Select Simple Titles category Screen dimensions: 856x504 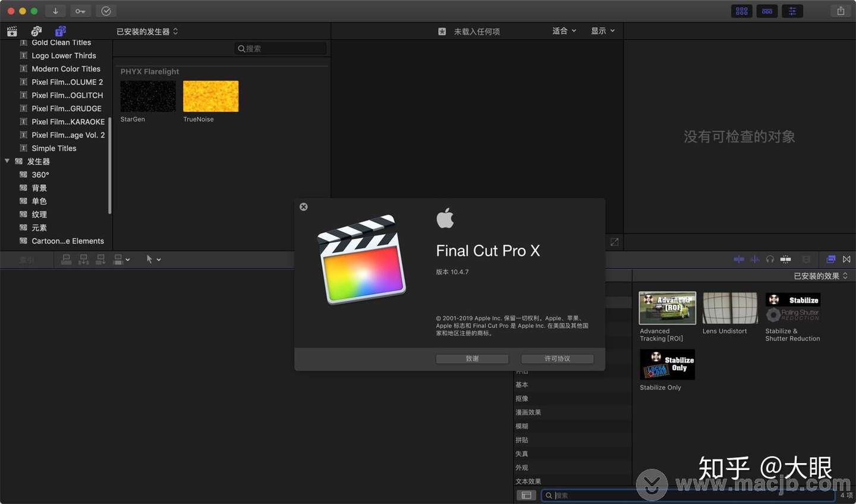click(54, 149)
